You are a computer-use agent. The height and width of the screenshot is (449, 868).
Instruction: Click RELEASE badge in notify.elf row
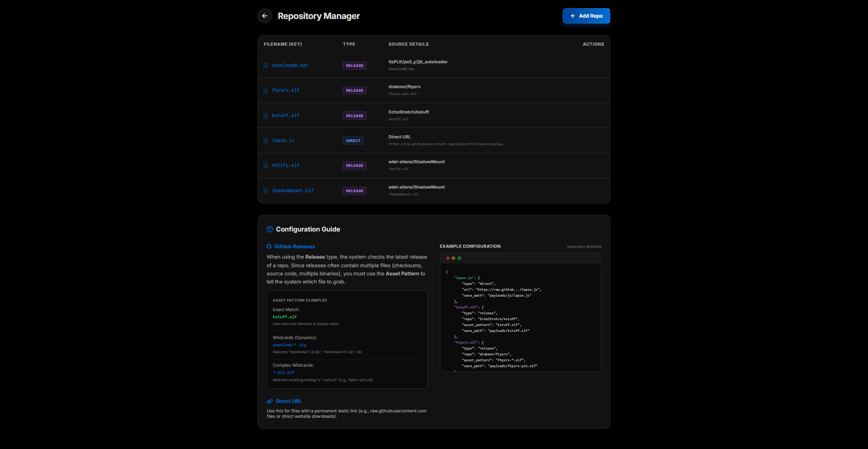tap(354, 165)
